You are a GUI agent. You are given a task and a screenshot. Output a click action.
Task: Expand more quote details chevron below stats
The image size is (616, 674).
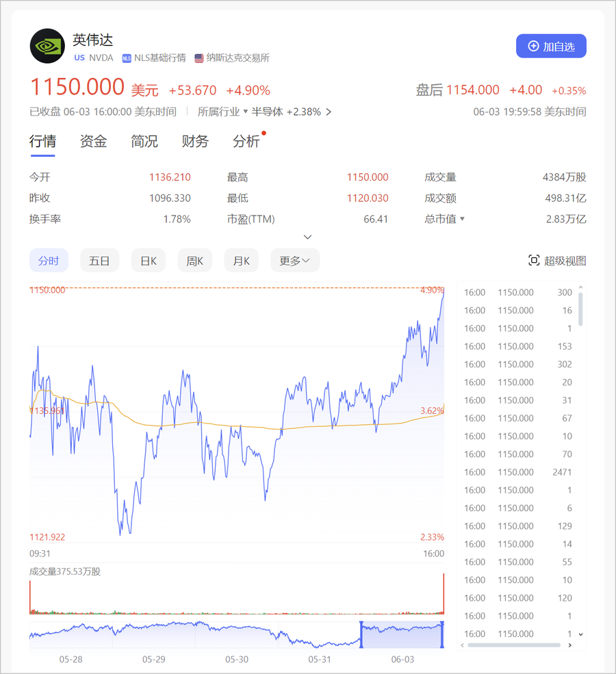tap(308, 237)
